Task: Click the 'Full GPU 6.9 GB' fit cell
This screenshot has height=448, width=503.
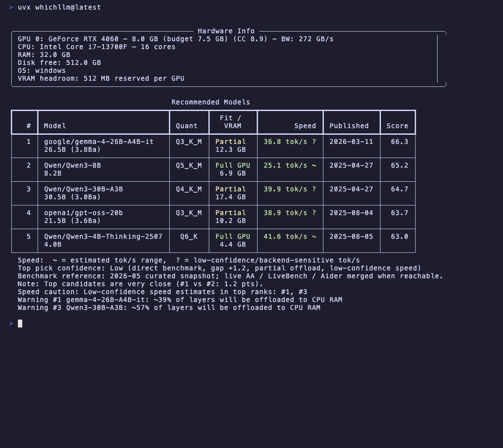Action: (x=233, y=170)
